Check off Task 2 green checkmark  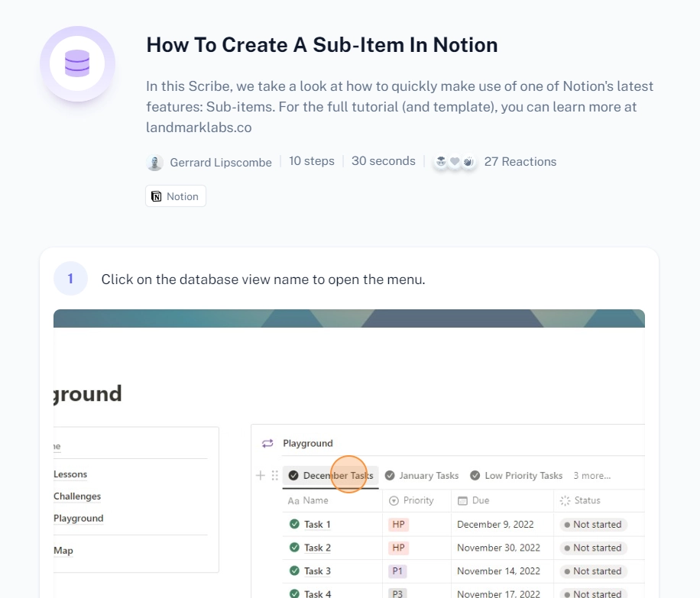click(x=294, y=547)
